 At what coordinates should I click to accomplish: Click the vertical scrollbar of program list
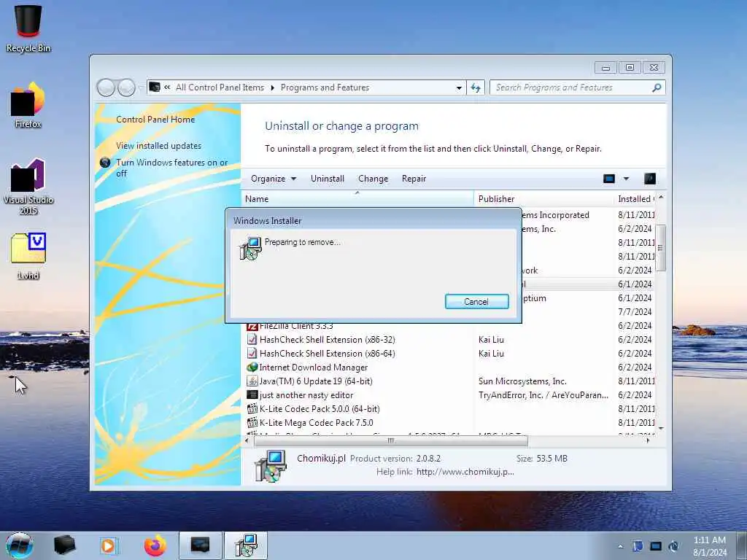[660, 248]
